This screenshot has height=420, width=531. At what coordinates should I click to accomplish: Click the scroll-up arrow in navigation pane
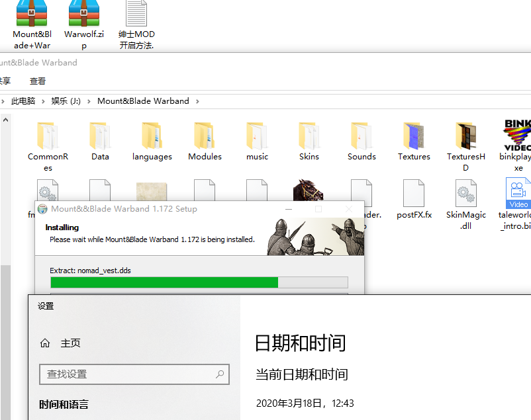point(5,120)
